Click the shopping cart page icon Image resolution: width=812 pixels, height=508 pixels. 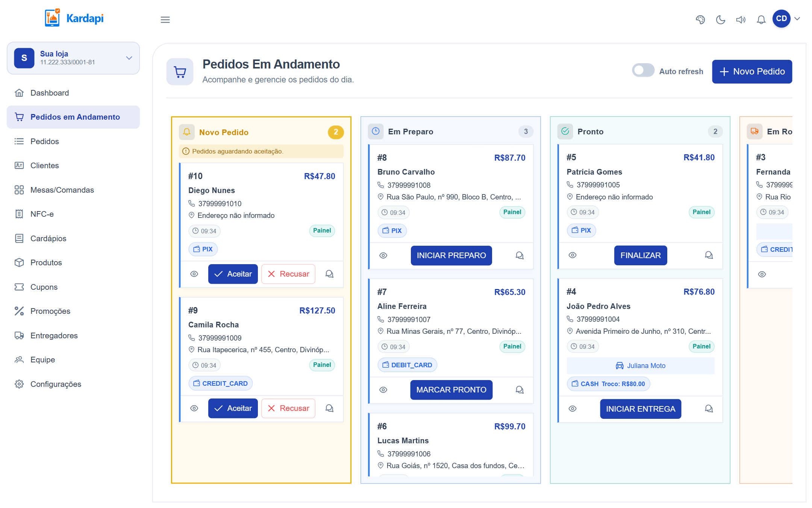coord(180,71)
